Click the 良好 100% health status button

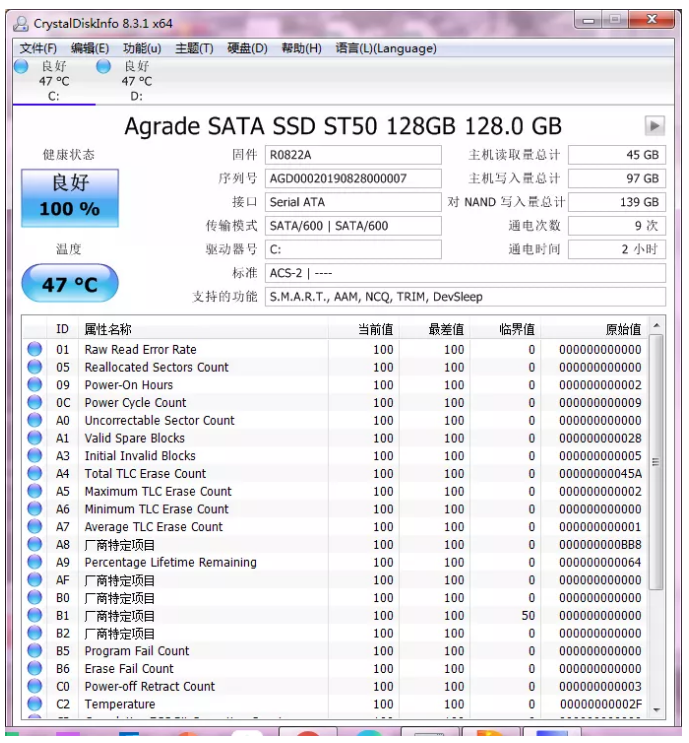pyautogui.click(x=69, y=196)
